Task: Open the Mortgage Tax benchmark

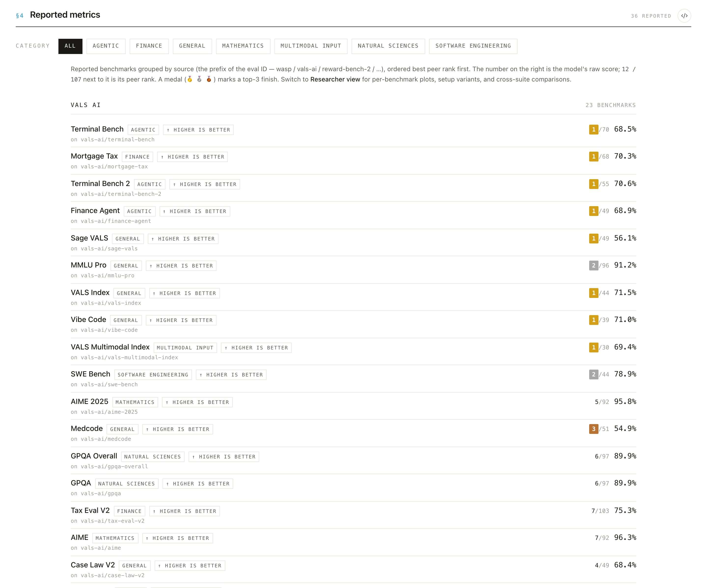Action: pos(353,161)
